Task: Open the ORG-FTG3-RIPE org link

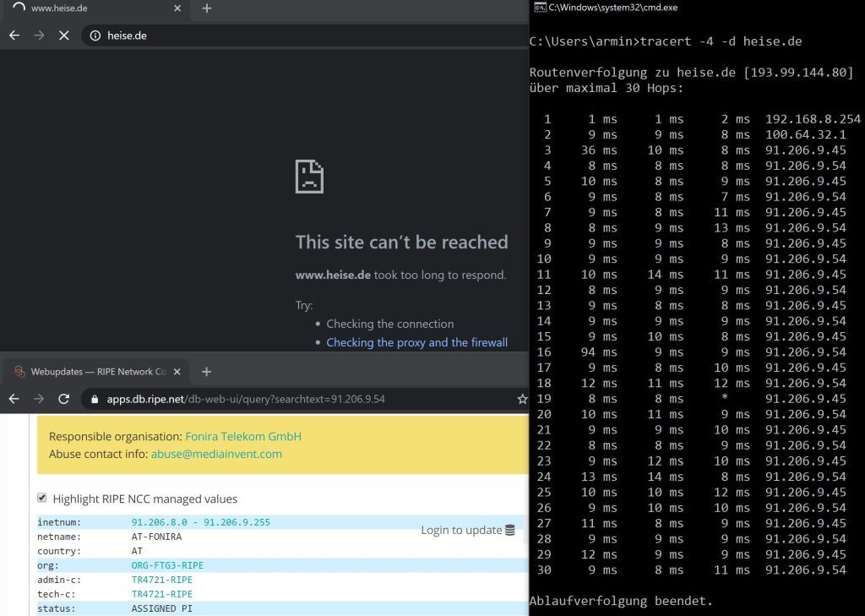Action: 167,565
